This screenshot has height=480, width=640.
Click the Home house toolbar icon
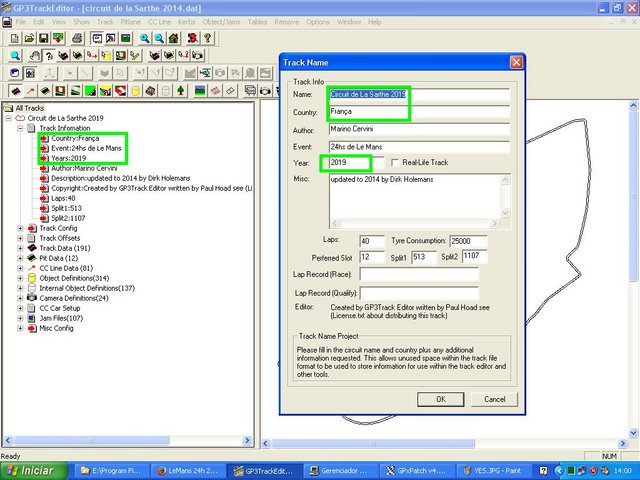pos(173,38)
